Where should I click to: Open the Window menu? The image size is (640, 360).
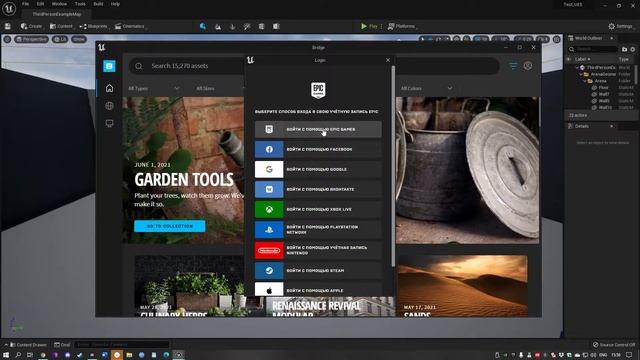click(x=59, y=4)
